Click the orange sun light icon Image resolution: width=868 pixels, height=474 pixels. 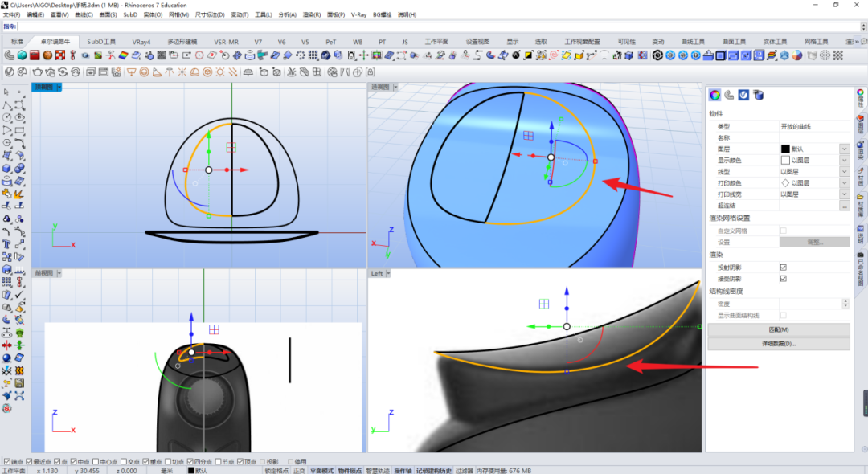[220, 72]
